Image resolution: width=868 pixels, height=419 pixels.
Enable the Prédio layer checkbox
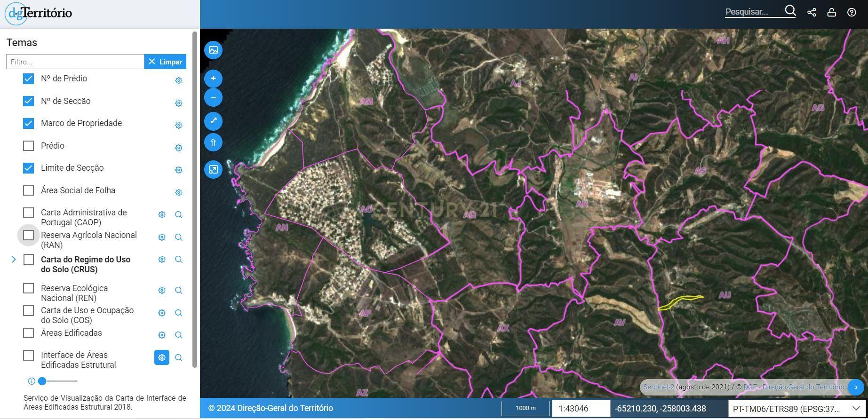(29, 146)
